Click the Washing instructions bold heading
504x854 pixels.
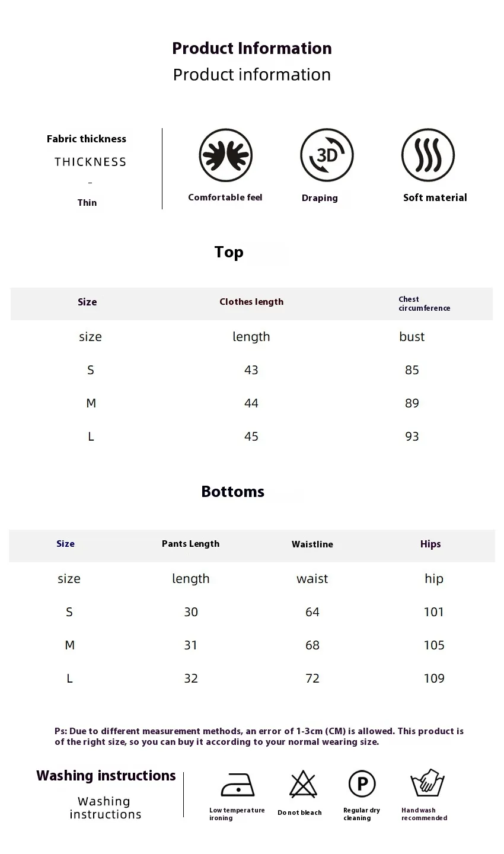106,776
